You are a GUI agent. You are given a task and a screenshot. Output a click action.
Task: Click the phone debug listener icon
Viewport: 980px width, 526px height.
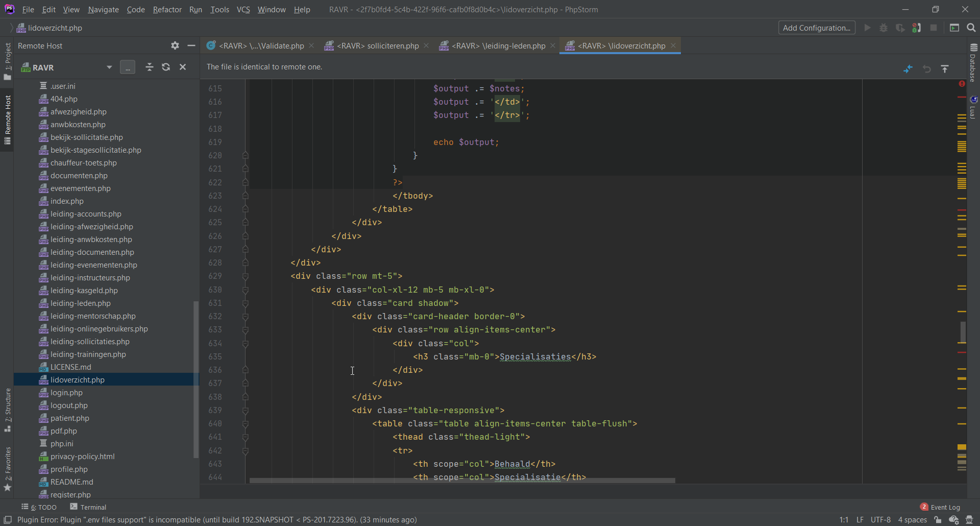pos(917,28)
